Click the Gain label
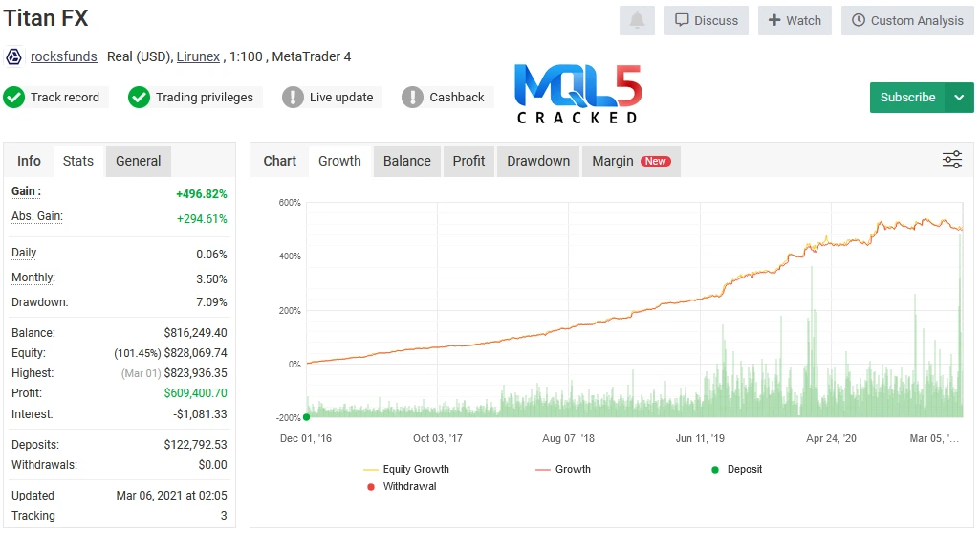Viewport: 980px width, 534px height. click(x=26, y=192)
